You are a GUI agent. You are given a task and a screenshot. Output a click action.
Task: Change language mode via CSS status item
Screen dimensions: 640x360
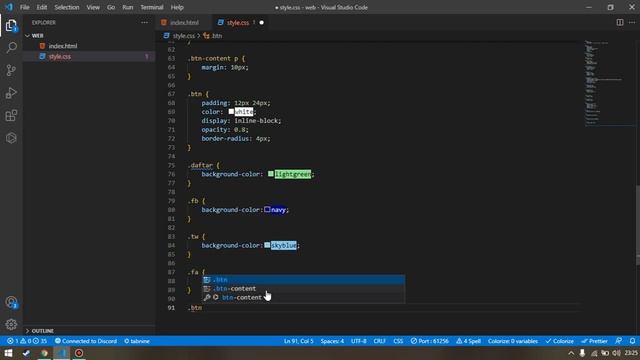pos(398,341)
